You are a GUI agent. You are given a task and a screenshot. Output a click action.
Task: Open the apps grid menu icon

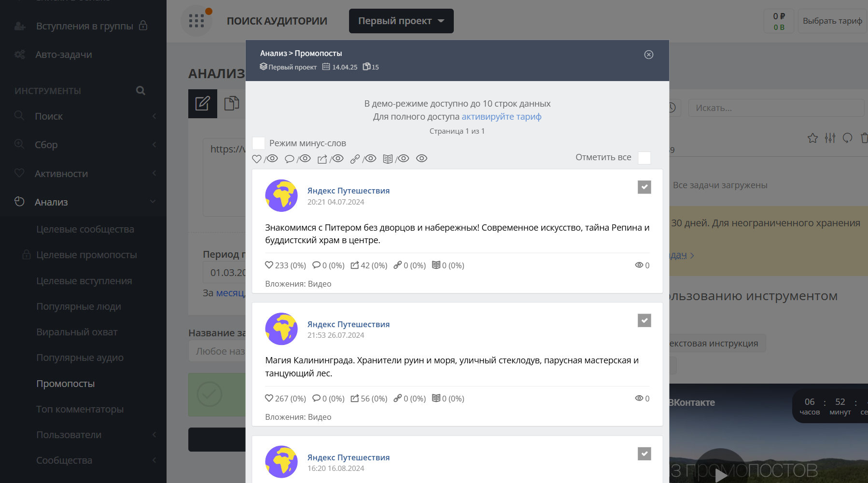tap(196, 21)
